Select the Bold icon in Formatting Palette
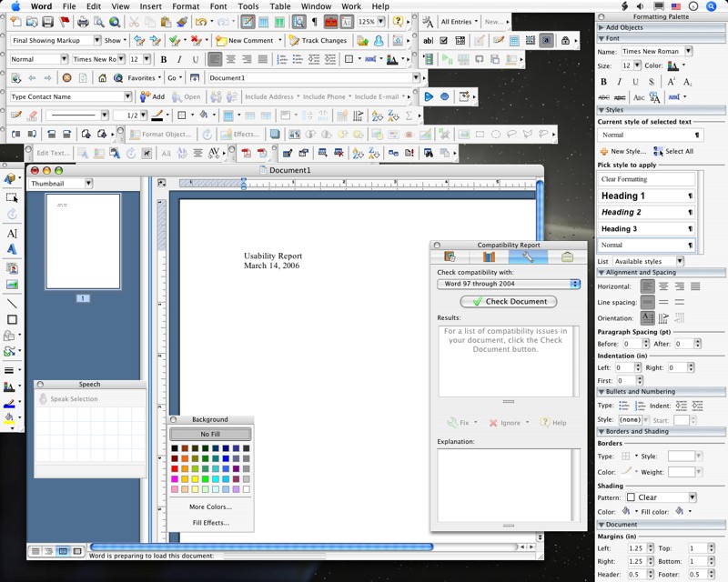 (x=604, y=81)
